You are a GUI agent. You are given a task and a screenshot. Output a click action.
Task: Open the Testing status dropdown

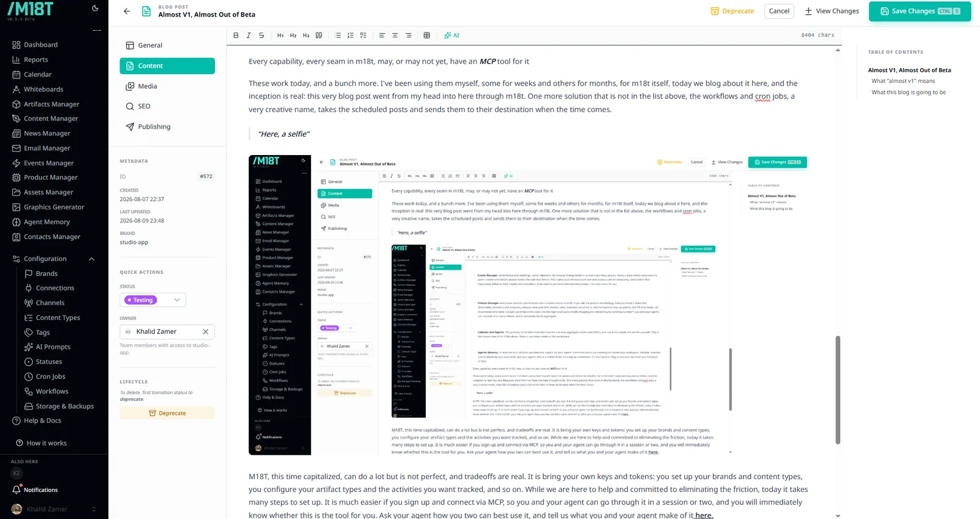(153, 300)
